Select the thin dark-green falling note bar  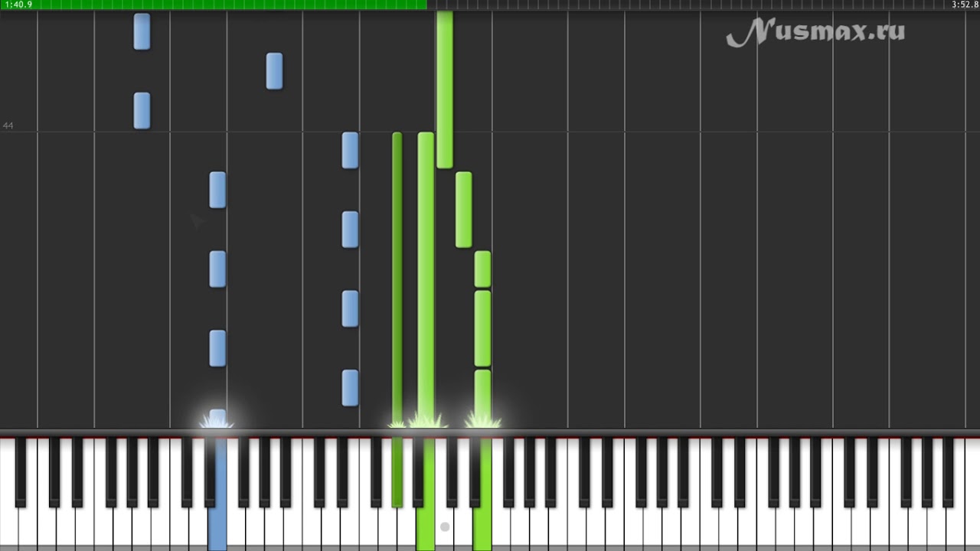397,278
